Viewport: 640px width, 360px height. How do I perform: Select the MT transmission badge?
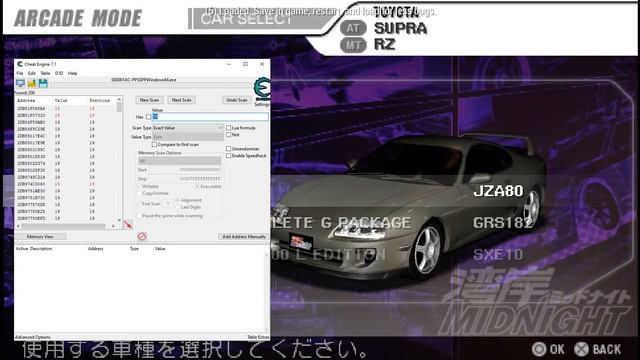click(353, 45)
